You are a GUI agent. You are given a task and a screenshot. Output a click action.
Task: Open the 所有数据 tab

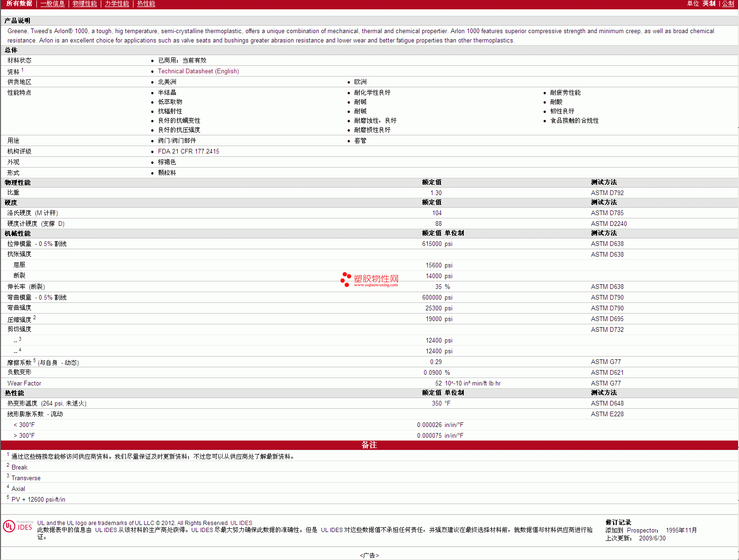(19, 4)
